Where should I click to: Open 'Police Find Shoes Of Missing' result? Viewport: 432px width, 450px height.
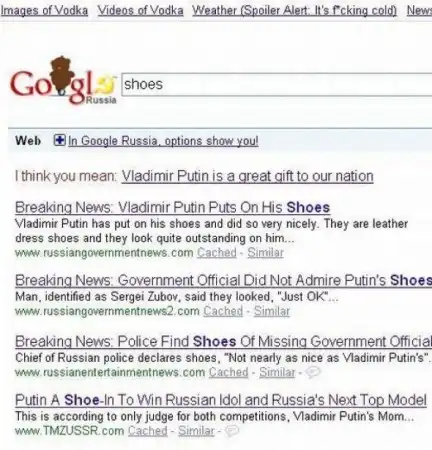[x=223, y=341]
